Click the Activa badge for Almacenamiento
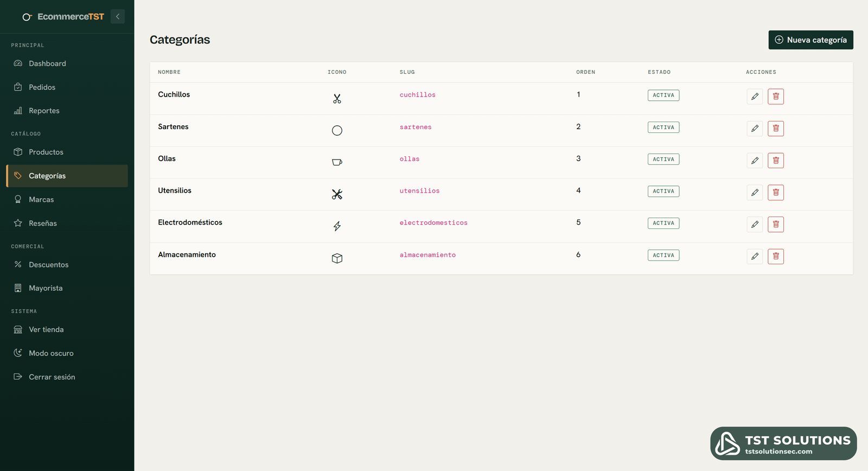868x471 pixels. point(663,256)
